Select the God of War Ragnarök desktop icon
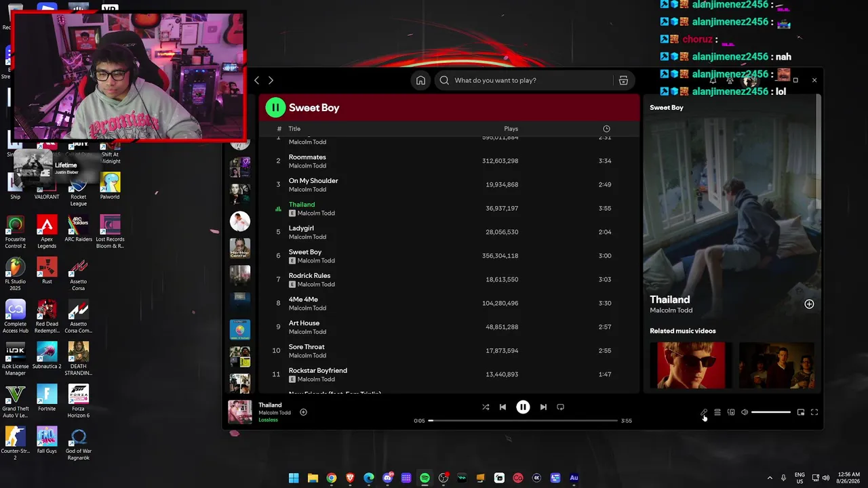This screenshot has height=488, width=868. [79, 444]
